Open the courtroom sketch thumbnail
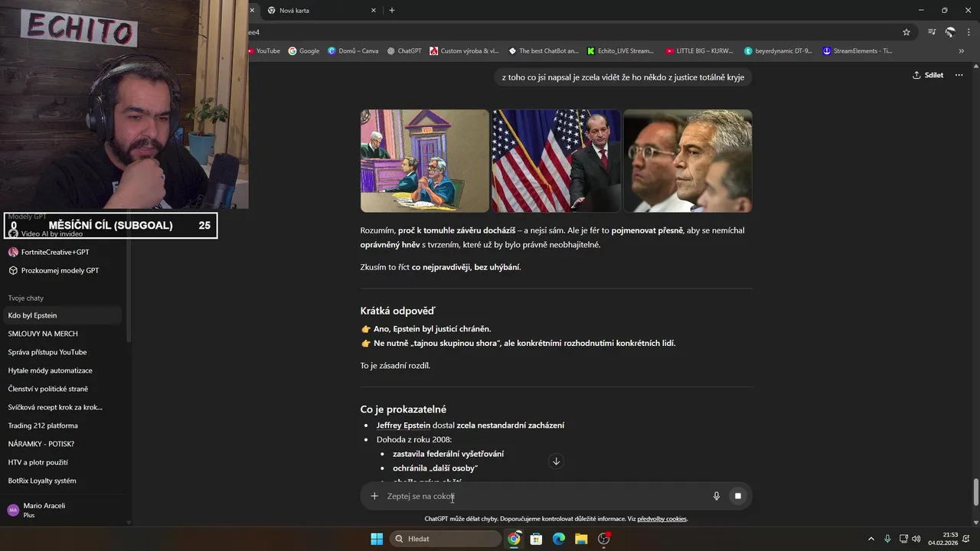Screen dimensions: 980x551 pos(425,161)
